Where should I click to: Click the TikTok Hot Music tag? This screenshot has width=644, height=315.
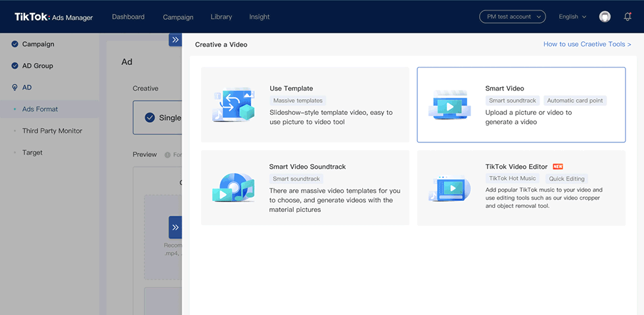click(512, 178)
